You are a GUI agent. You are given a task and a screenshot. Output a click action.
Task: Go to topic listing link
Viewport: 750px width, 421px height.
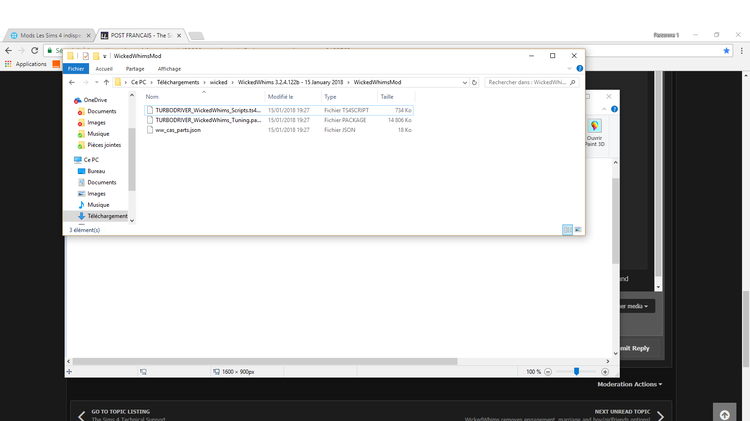pos(120,411)
